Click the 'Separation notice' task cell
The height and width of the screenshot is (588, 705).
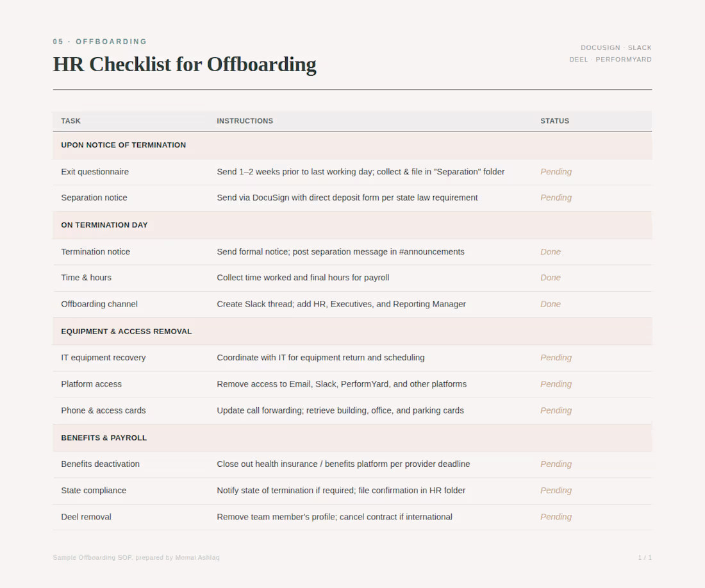pyautogui.click(x=94, y=198)
